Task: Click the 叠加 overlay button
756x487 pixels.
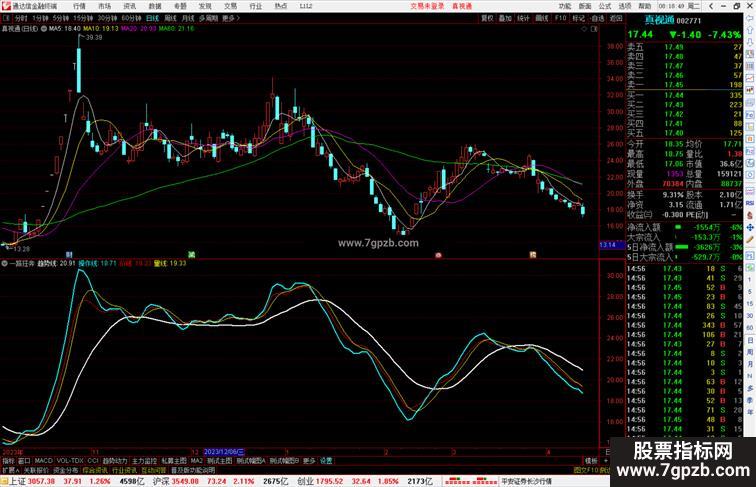Action: coord(505,18)
